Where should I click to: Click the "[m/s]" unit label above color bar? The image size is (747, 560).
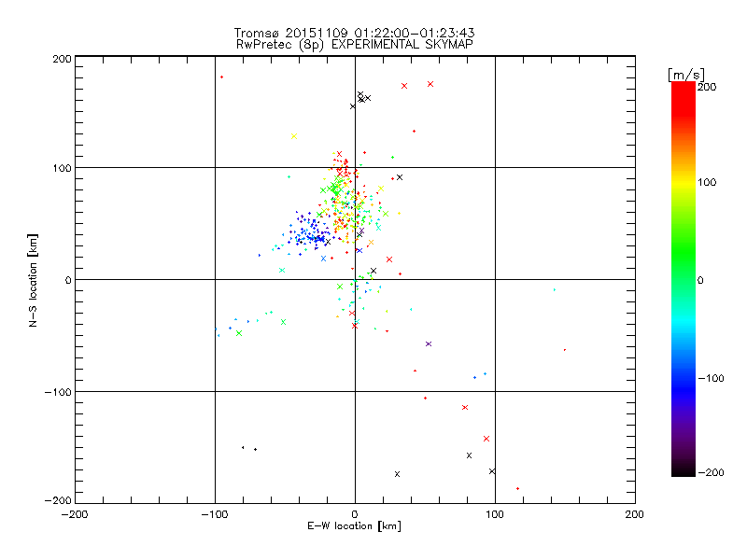685,75
